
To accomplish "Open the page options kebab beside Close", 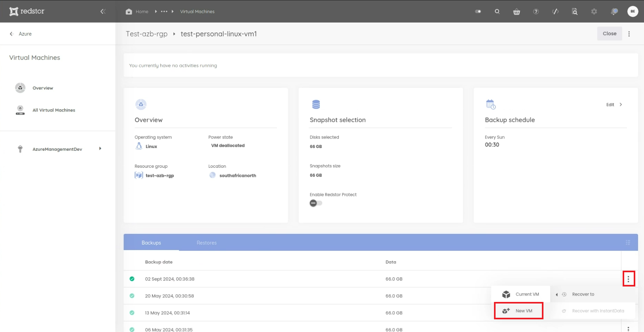I will (629, 34).
